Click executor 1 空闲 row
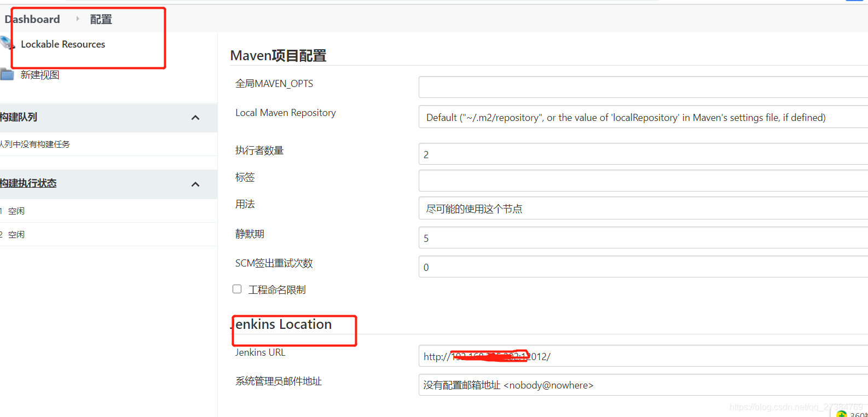Screen dimensions: 868x417 point(108,211)
